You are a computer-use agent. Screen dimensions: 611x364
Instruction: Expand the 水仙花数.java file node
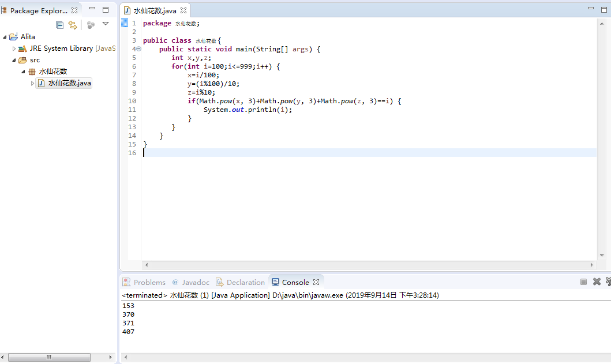click(32, 83)
